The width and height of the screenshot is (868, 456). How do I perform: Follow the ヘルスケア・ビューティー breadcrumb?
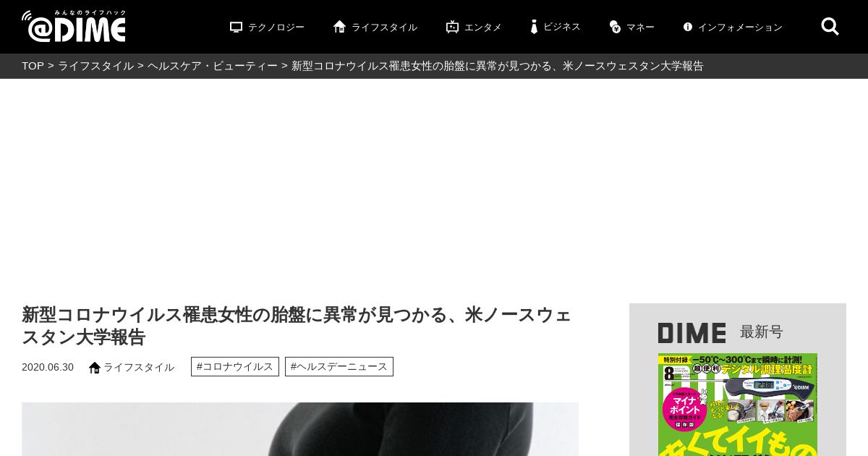click(213, 66)
